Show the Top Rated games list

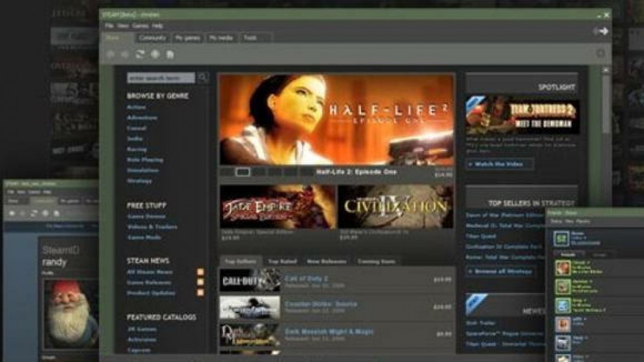click(x=282, y=261)
